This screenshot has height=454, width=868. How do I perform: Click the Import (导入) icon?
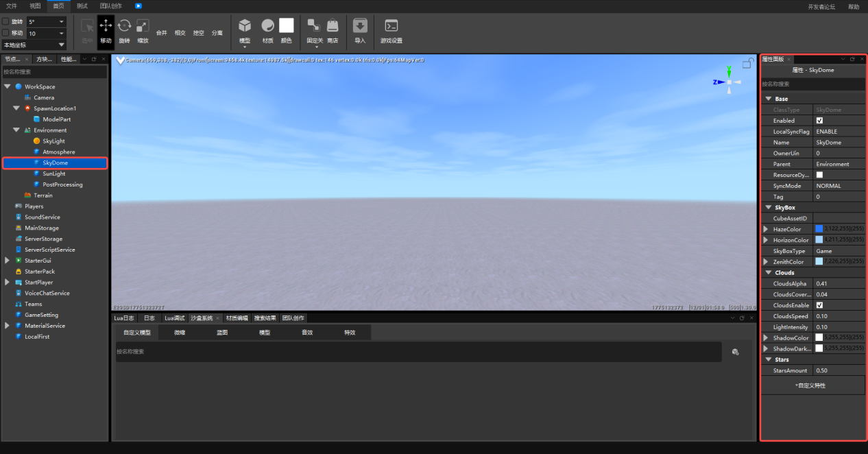pyautogui.click(x=360, y=26)
